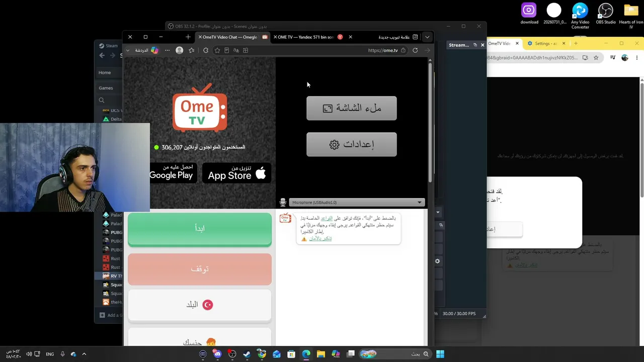Open a new tab in Edge

tap(188, 37)
